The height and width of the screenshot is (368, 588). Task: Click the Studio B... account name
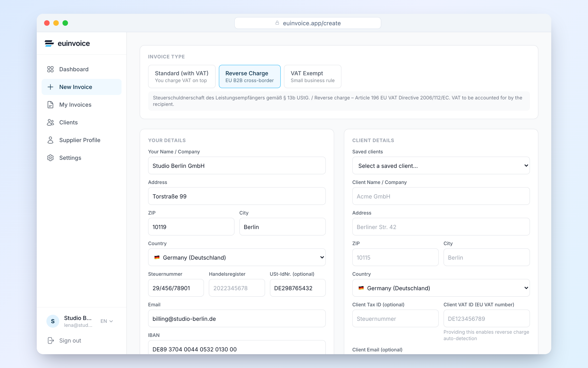click(78, 318)
